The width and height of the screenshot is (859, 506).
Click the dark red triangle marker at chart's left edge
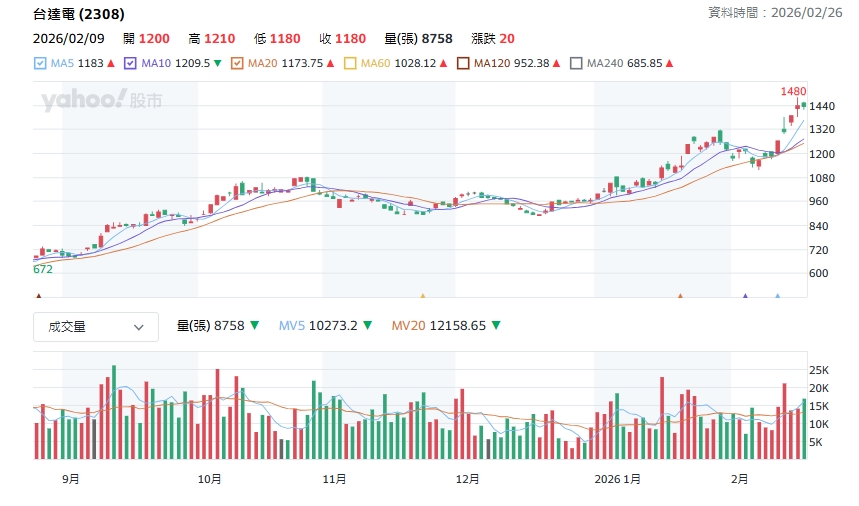(x=38, y=296)
